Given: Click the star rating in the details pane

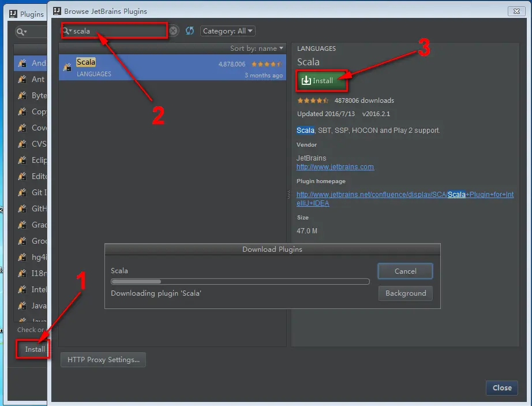Looking at the screenshot, I should pos(313,100).
